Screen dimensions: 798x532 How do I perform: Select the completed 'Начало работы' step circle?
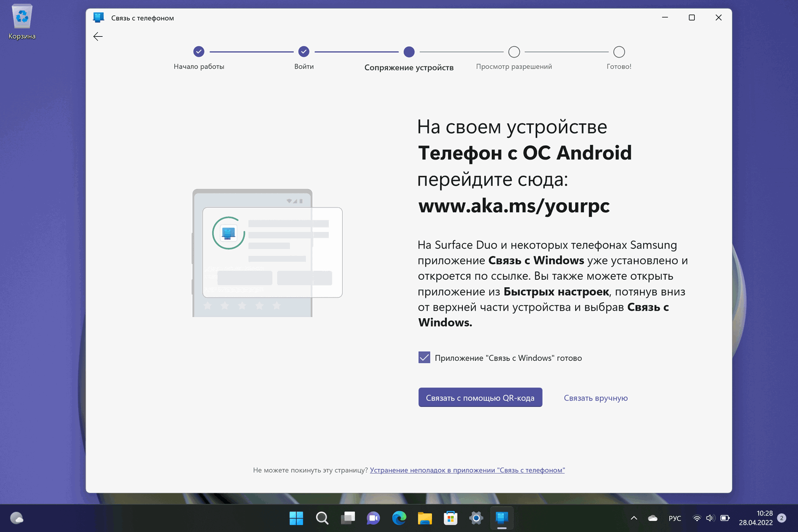[199, 52]
